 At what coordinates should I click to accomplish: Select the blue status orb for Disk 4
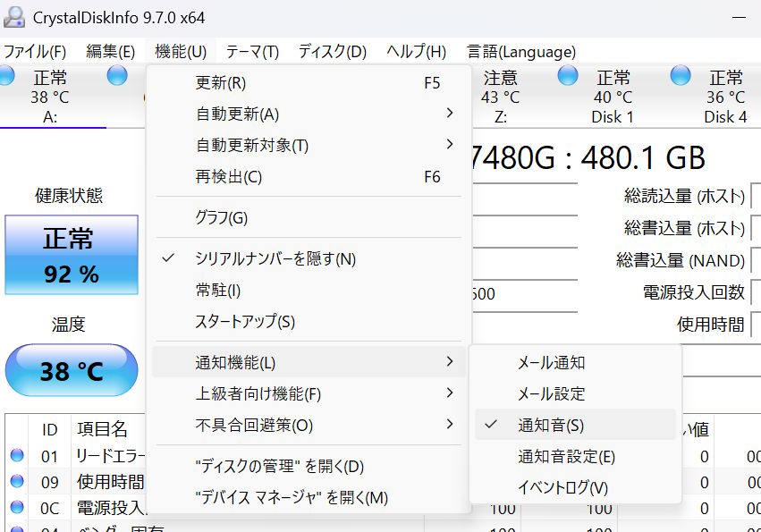pos(680,76)
